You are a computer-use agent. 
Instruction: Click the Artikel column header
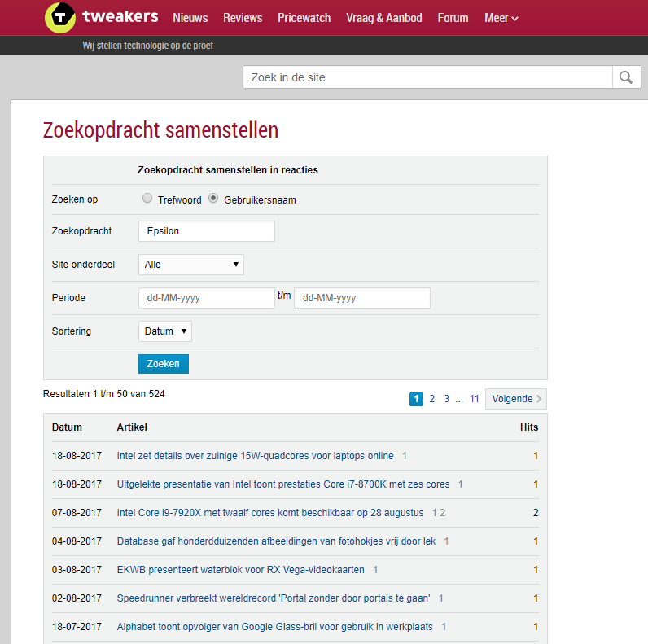[x=132, y=427]
